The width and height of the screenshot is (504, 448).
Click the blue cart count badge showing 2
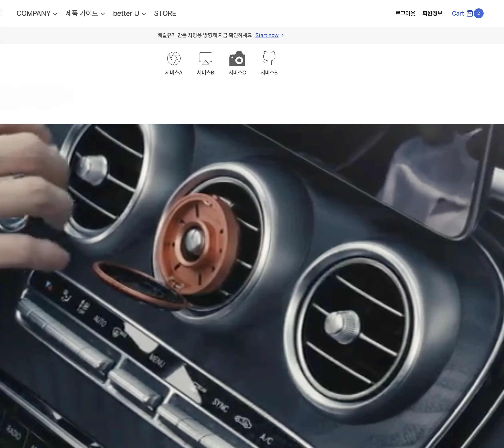(478, 13)
